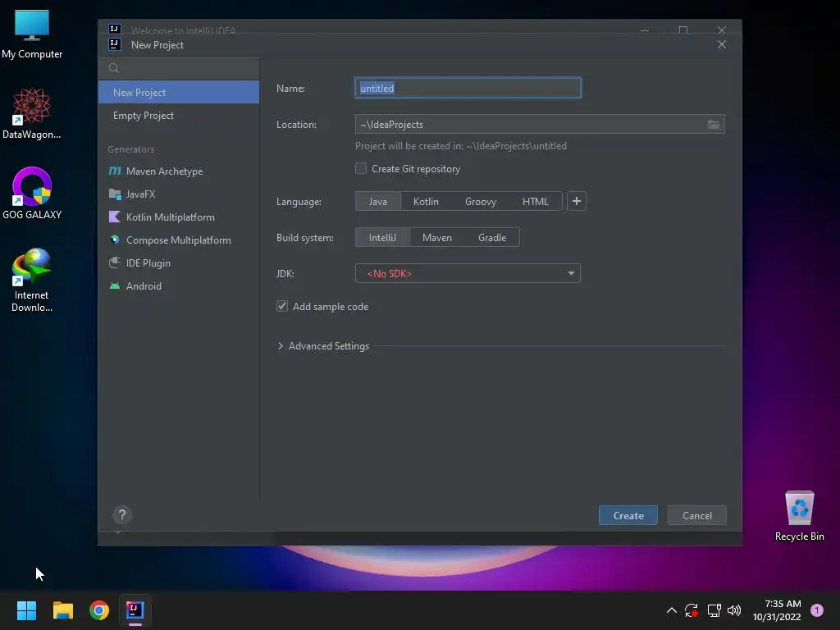Select IDE Plugin generator entry
Image resolution: width=840 pixels, height=630 pixels.
pyautogui.click(x=179, y=263)
